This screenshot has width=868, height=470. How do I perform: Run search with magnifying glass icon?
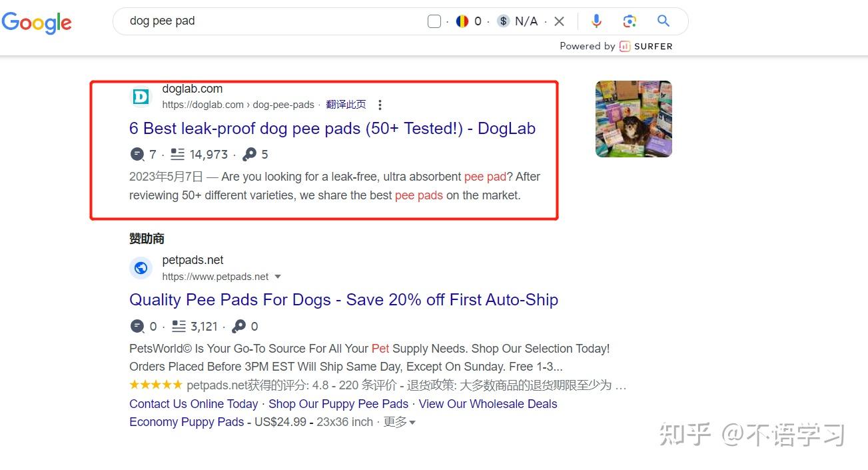663,21
